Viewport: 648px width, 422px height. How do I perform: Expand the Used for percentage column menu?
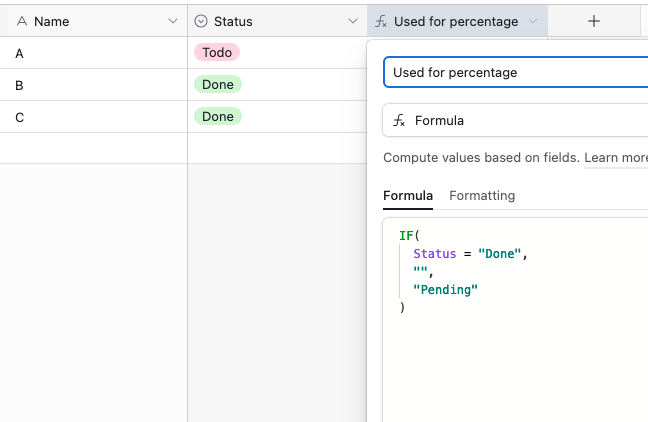tap(533, 21)
